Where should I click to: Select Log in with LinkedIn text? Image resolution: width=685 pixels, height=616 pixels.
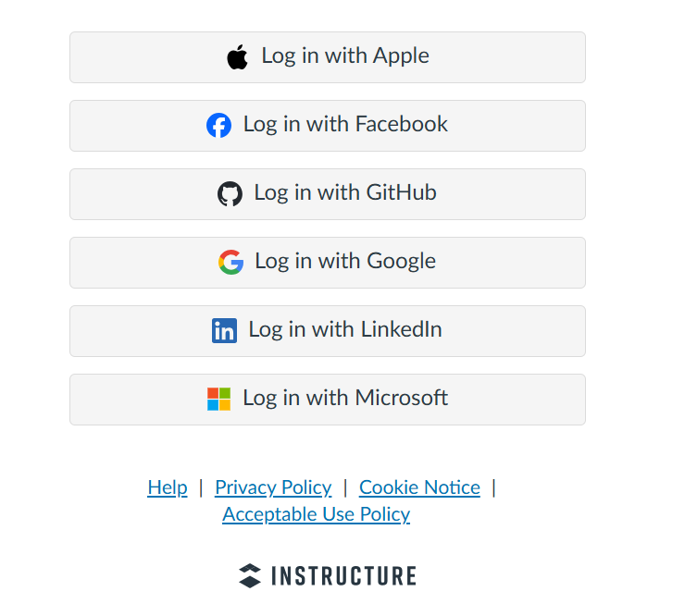coord(345,329)
